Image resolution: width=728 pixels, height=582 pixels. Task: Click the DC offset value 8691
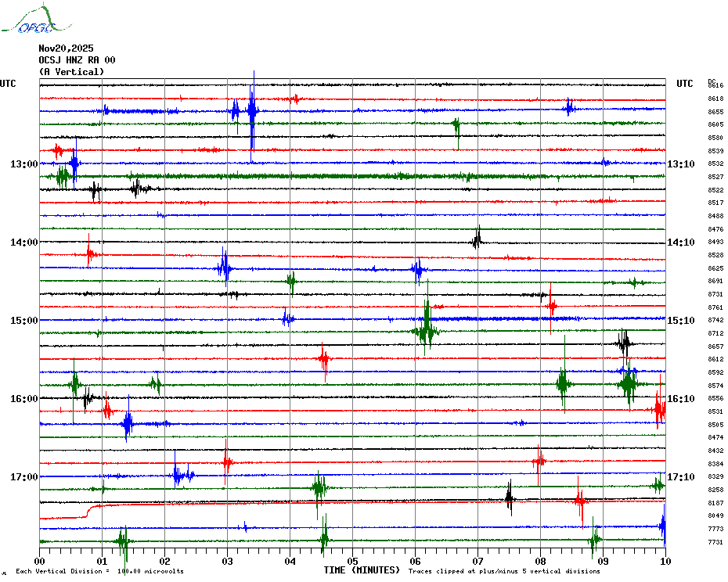pyautogui.click(x=715, y=282)
